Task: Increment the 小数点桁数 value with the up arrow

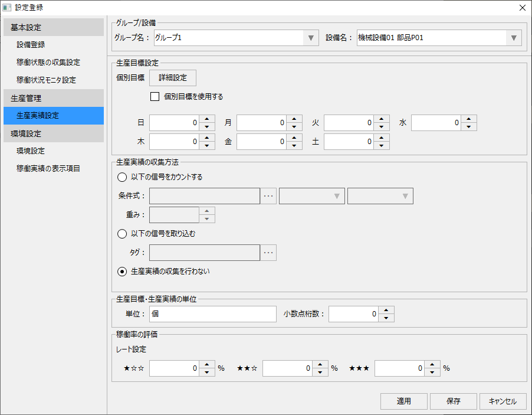Action: [x=387, y=311]
